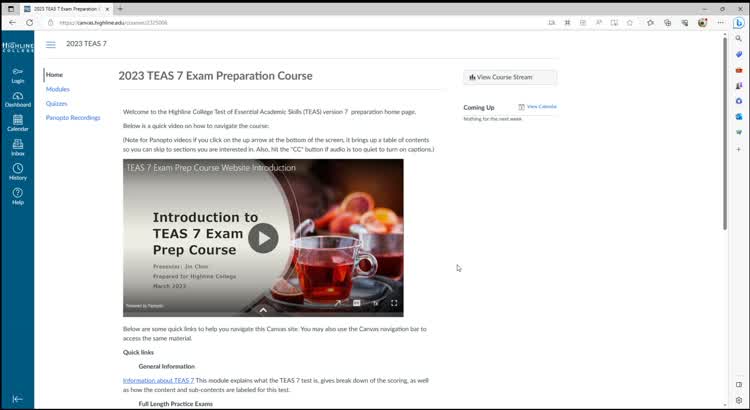750x410 pixels.
Task: Click the browser address bar URL
Action: [x=113, y=22]
